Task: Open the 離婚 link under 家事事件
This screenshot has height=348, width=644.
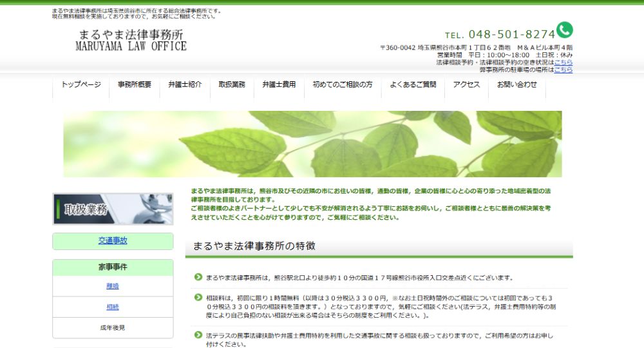Action: (x=113, y=286)
